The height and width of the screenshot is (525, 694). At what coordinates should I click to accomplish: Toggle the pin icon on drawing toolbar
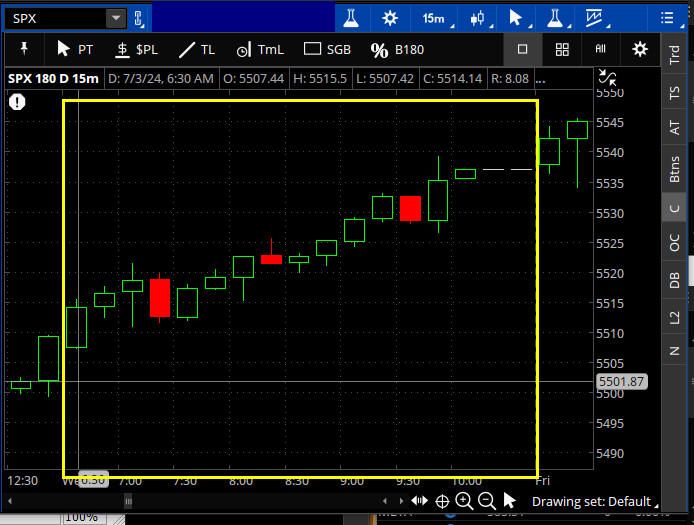pos(24,48)
